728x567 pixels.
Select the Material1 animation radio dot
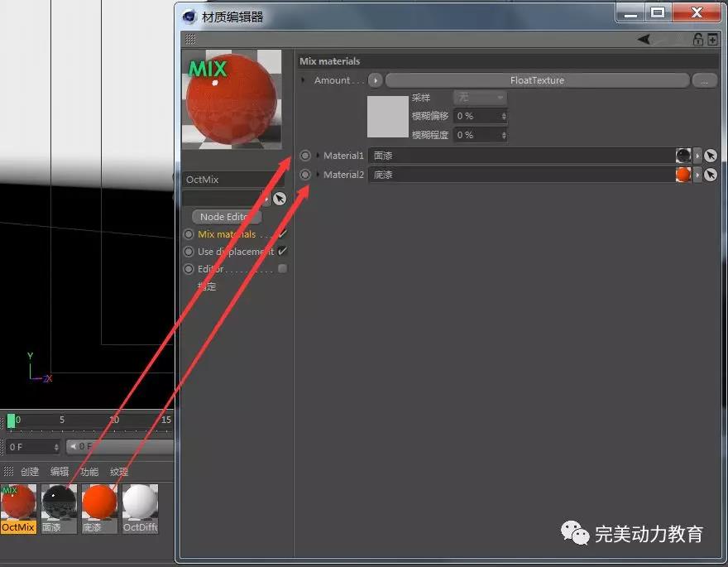305,156
